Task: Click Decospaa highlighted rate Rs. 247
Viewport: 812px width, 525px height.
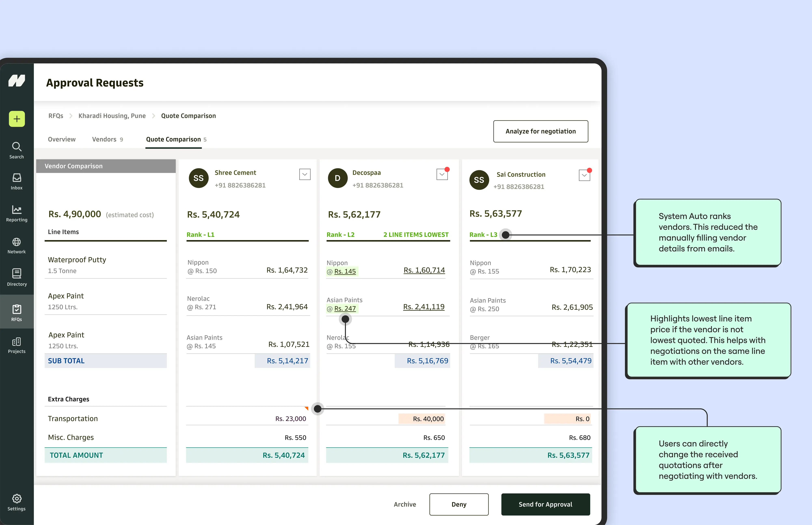Action: pos(345,309)
